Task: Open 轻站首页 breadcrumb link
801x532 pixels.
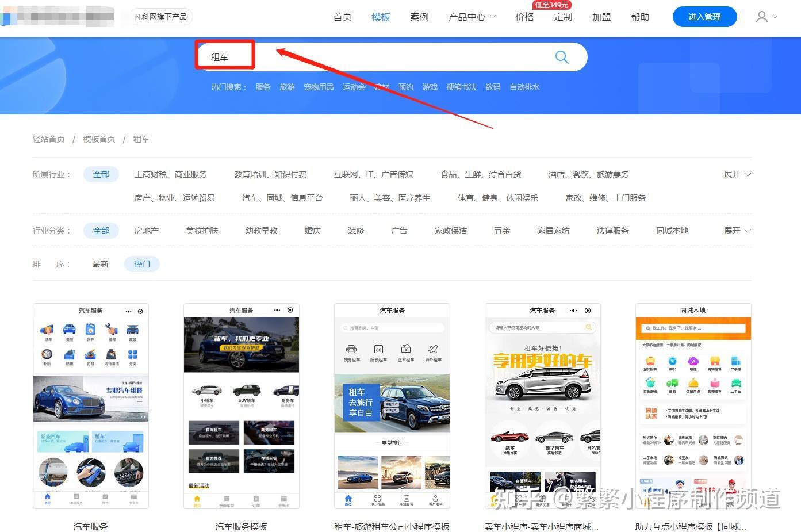Action: pyautogui.click(x=49, y=139)
